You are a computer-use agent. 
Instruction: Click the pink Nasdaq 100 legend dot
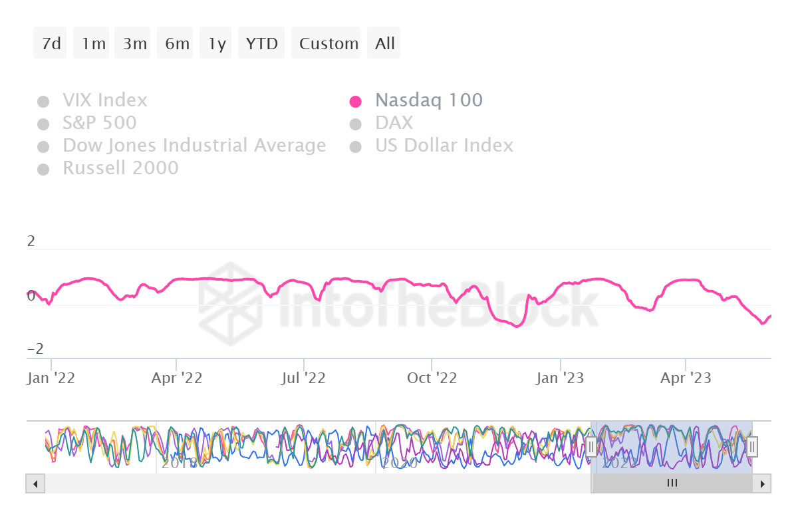pos(356,100)
